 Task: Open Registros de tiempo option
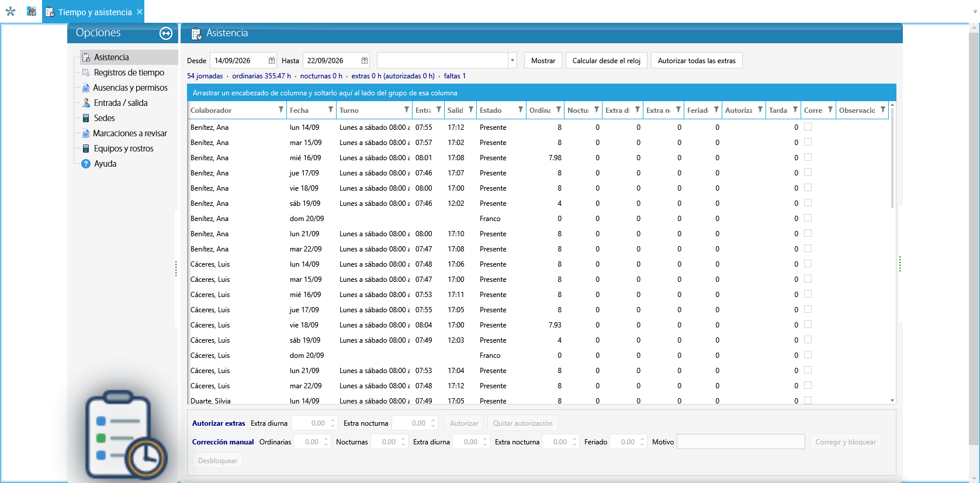tap(129, 73)
